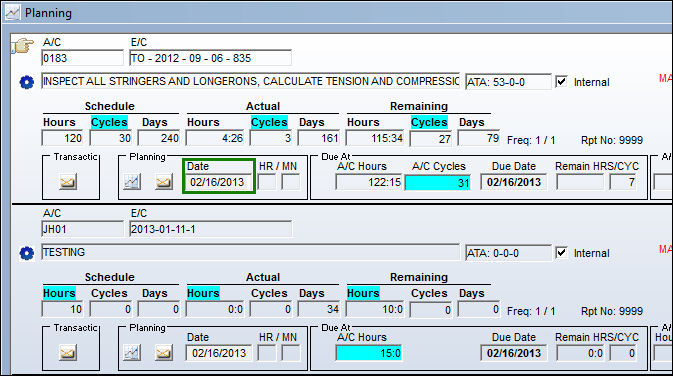
Task: Click the Schedule Hours field showing 120
Action: point(62,138)
